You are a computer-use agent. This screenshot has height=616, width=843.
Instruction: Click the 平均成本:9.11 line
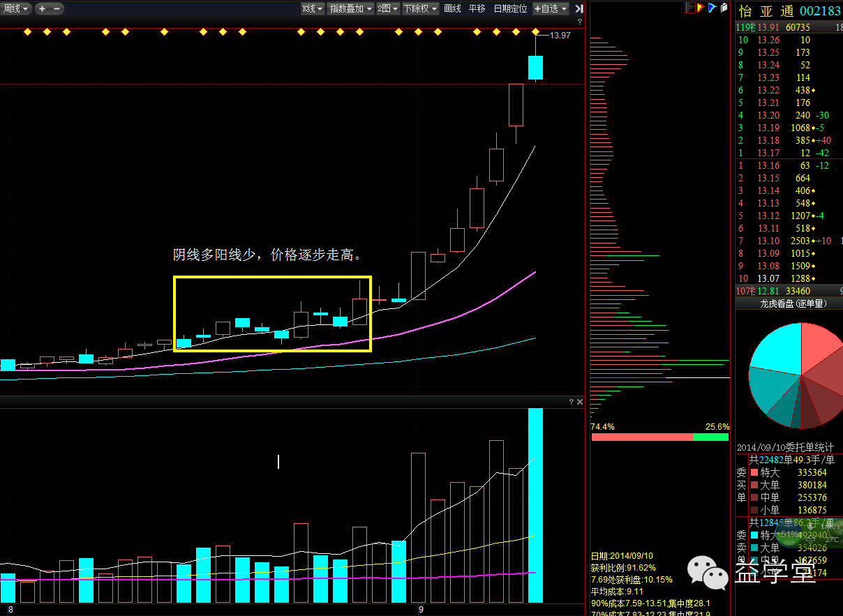click(x=618, y=591)
